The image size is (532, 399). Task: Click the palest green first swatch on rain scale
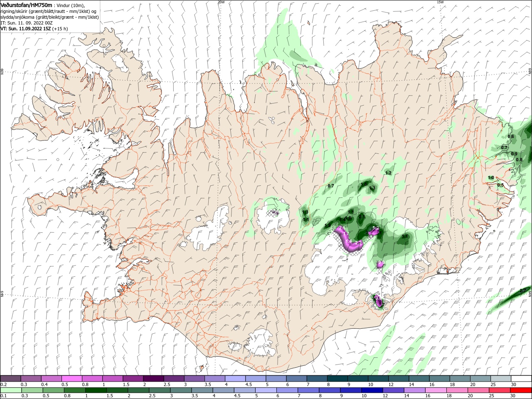11,390
